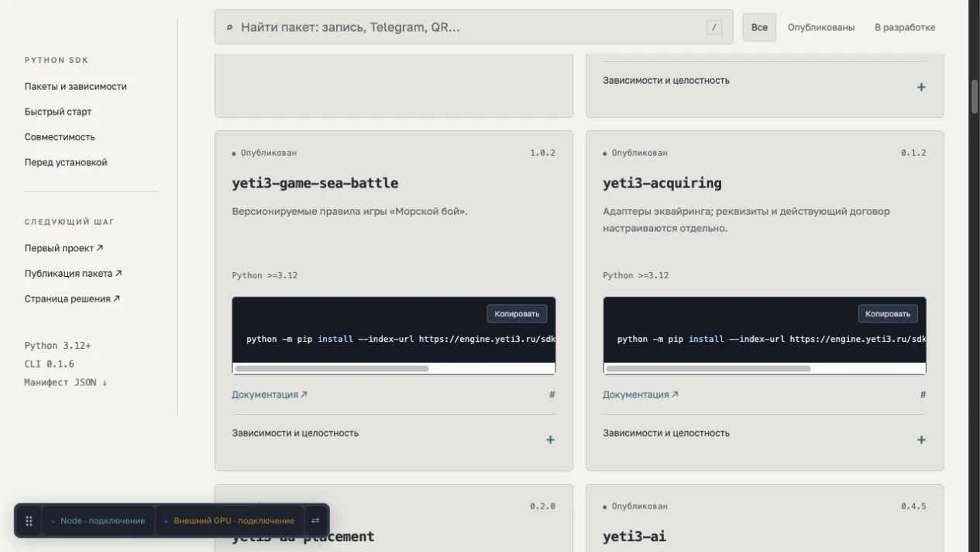
Task: Click the hash anchor of yeti3-game-sea-battle card
Action: click(x=552, y=395)
